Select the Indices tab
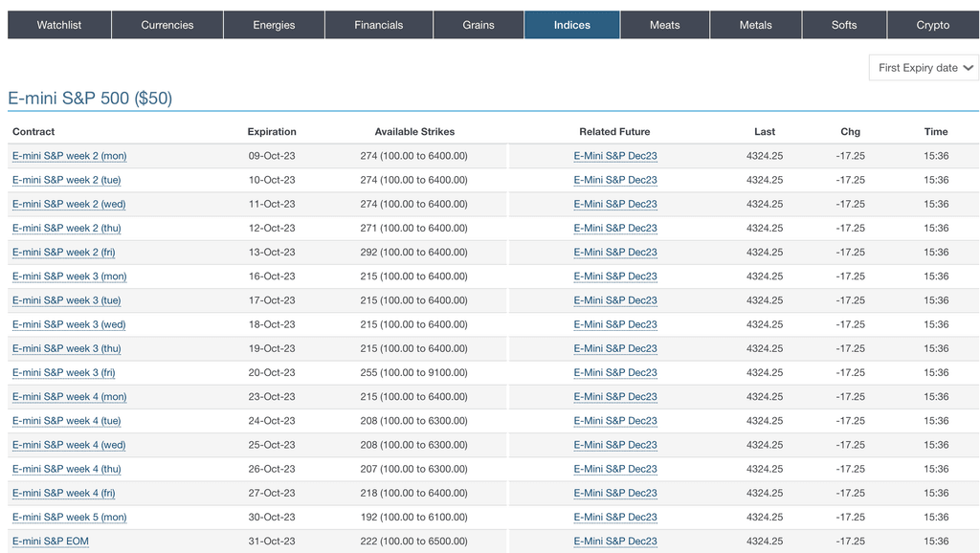The width and height of the screenshot is (980, 553). [x=572, y=25]
